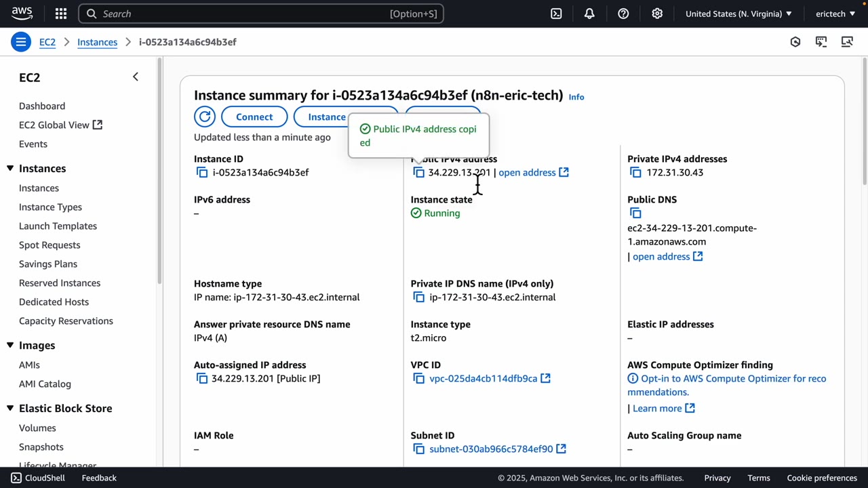
Task: Open the erictech account menu
Action: pyautogui.click(x=835, y=14)
